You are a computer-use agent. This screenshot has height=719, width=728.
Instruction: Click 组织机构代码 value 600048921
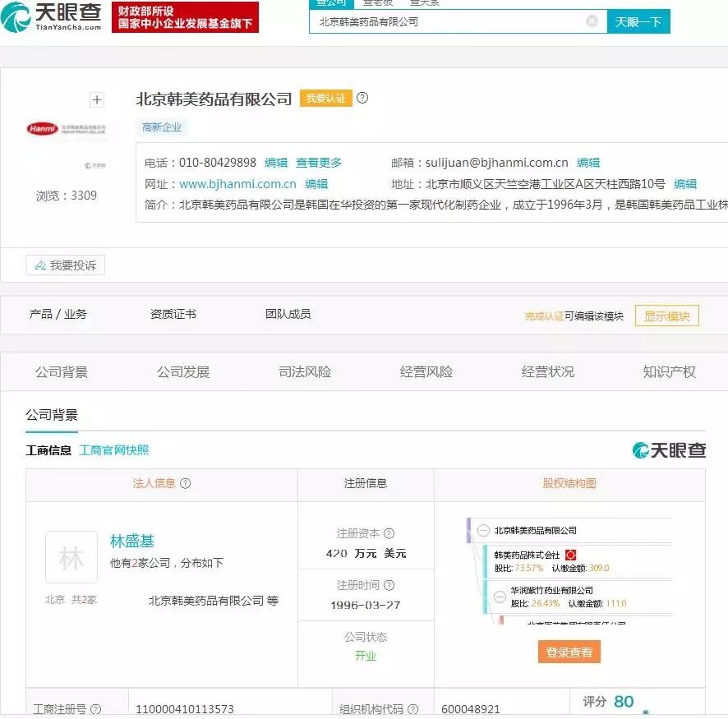(470, 709)
